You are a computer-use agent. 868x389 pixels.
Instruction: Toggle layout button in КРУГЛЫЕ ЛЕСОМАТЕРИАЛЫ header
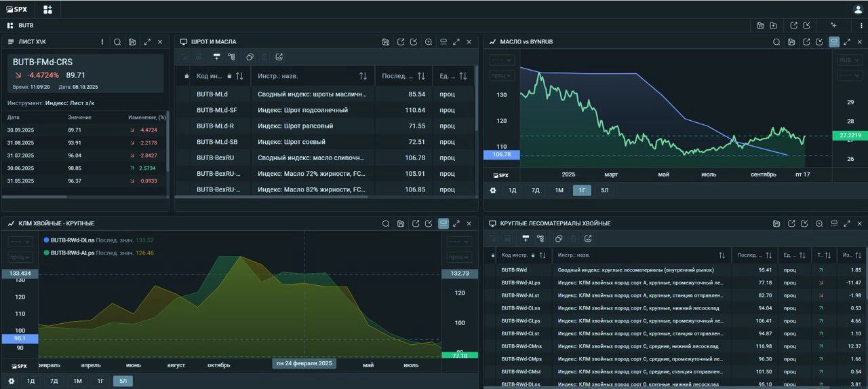tap(834, 223)
